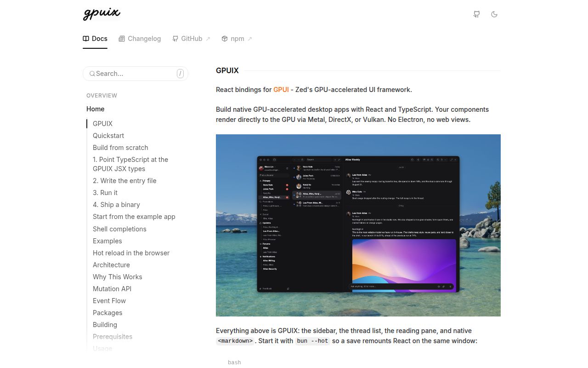Select the Docs tab
Viewport: 588px width, 368px height.
(x=95, y=39)
